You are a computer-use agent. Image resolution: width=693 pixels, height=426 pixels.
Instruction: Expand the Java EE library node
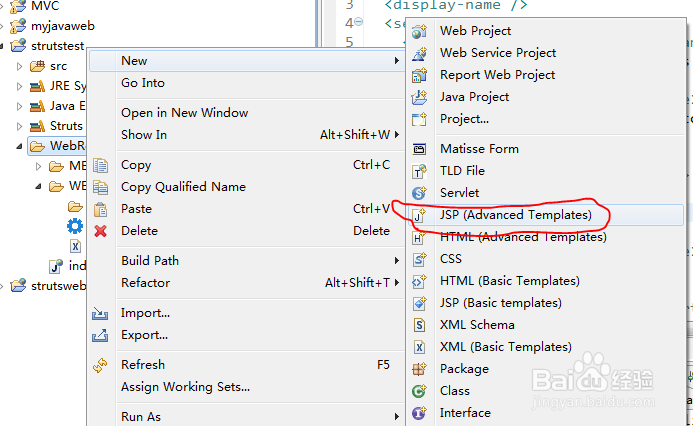pyautogui.click(x=19, y=106)
